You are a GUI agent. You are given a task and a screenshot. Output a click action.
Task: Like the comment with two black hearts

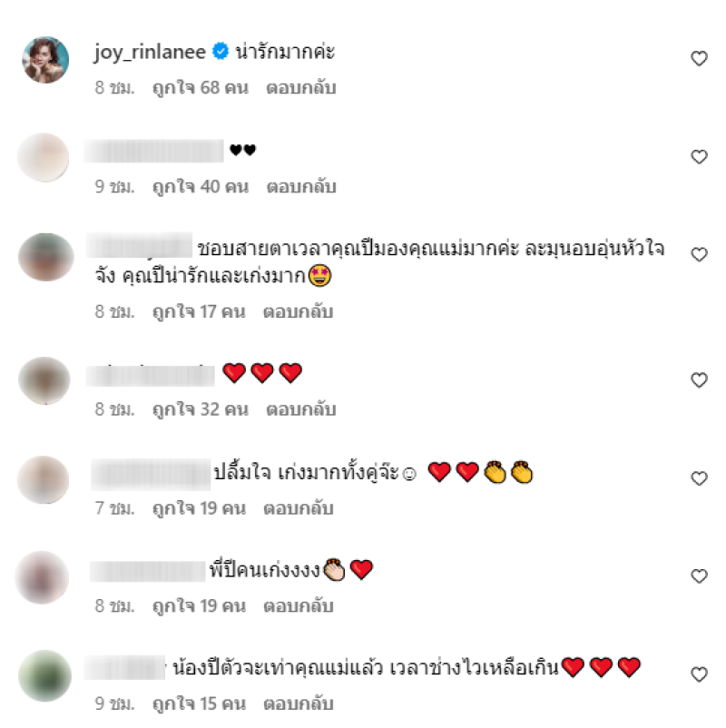pyautogui.click(x=699, y=156)
